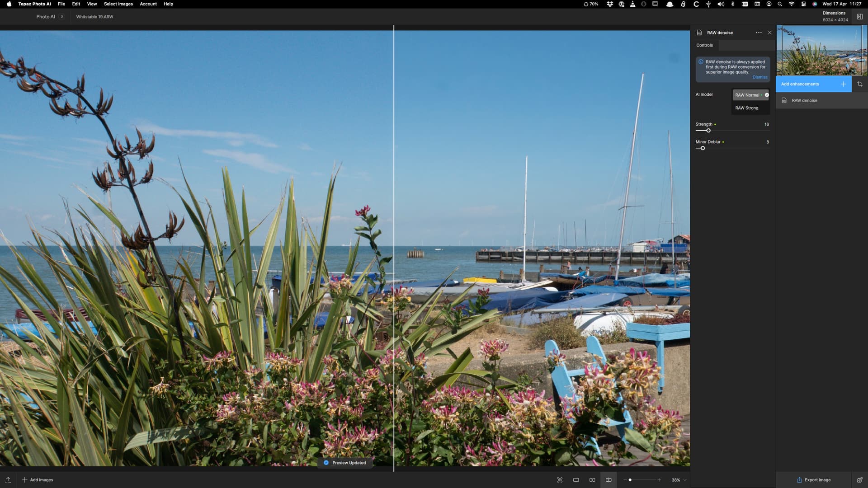868x488 pixels.
Task: Click the crop tool icon
Action: point(859,84)
